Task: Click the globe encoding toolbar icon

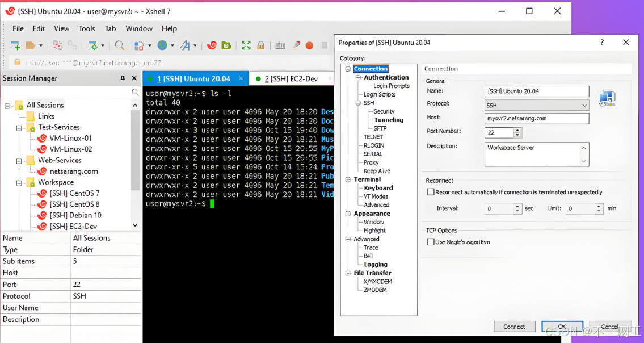Action: (163, 45)
